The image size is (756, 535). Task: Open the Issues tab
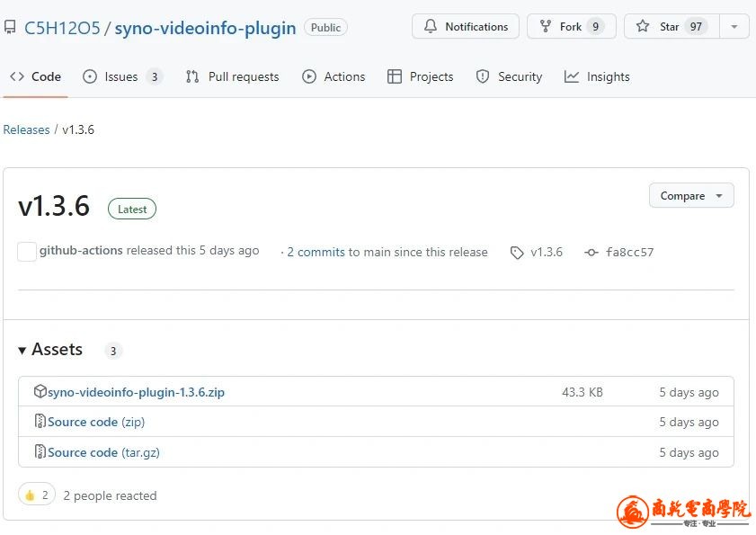(x=123, y=76)
